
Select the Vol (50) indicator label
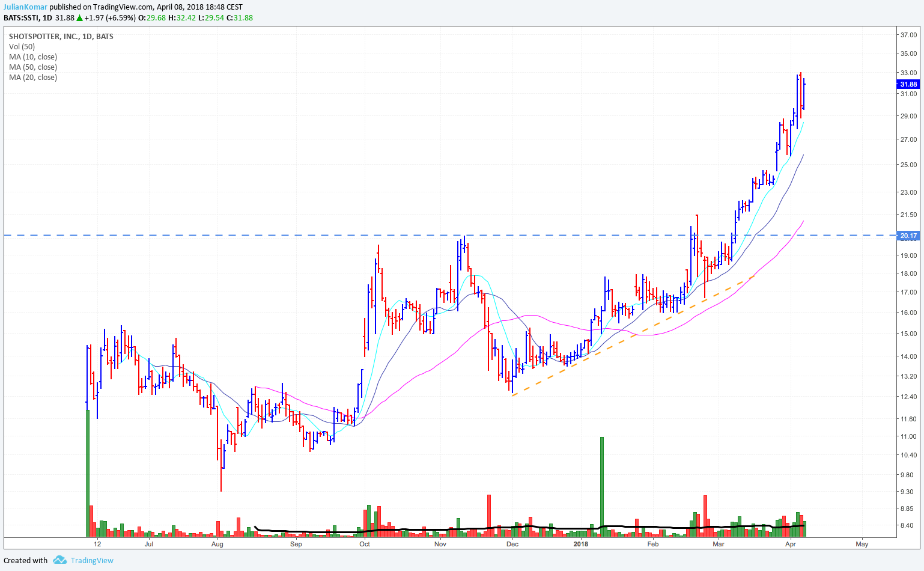click(22, 47)
